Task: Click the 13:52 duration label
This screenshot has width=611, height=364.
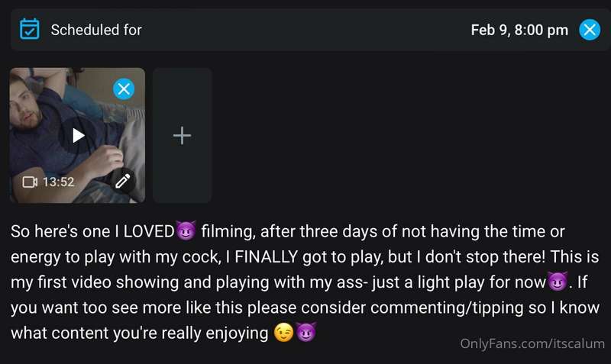Action: tap(59, 182)
